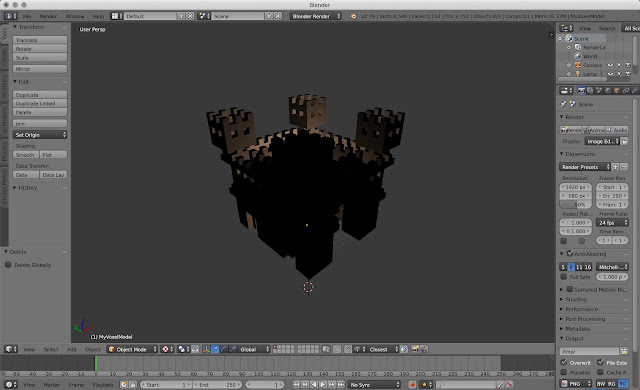Click the red auto keyframe record button
The height and width of the screenshot is (390, 640).
tap(412, 384)
